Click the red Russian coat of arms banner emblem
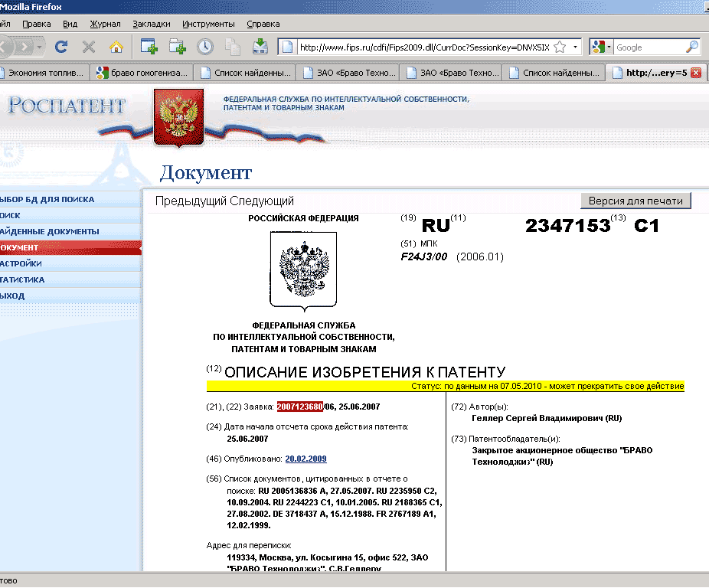This screenshot has height=588, width=709. (x=178, y=118)
